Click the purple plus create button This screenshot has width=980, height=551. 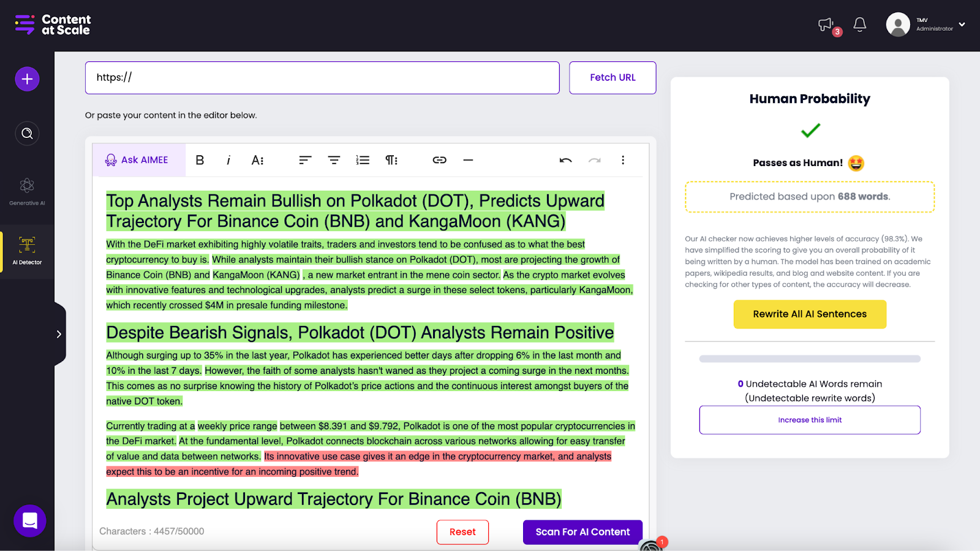(27, 79)
